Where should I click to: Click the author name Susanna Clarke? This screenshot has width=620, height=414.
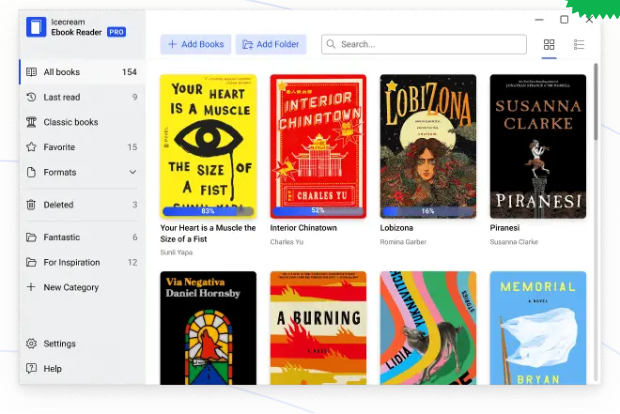[x=514, y=242]
